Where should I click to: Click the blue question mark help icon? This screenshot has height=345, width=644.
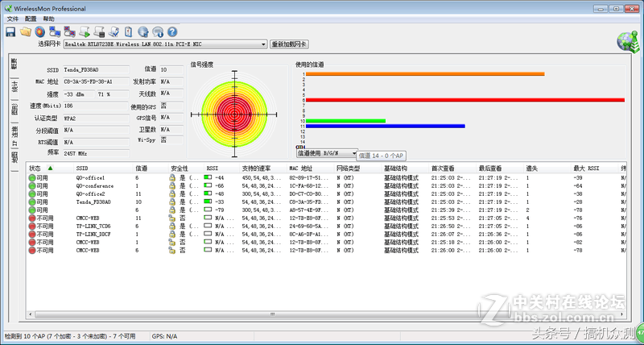172,31
